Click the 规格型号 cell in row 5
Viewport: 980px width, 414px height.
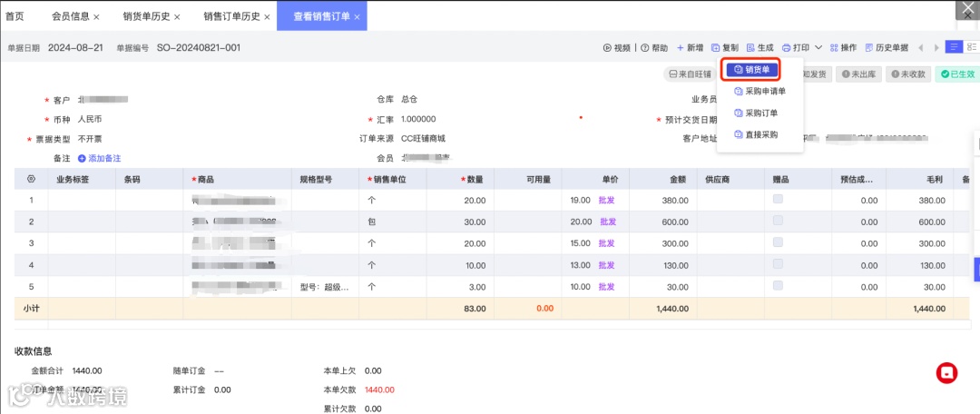[325, 287]
